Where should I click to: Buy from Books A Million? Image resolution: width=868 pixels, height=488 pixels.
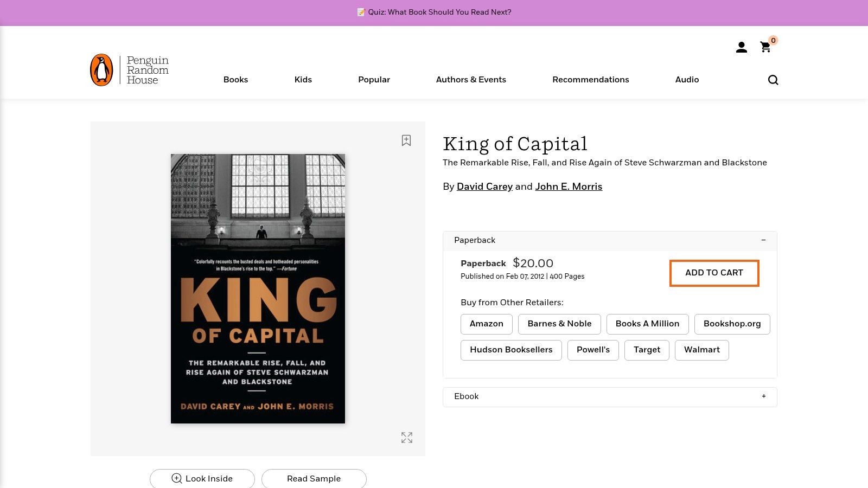pyautogui.click(x=647, y=324)
